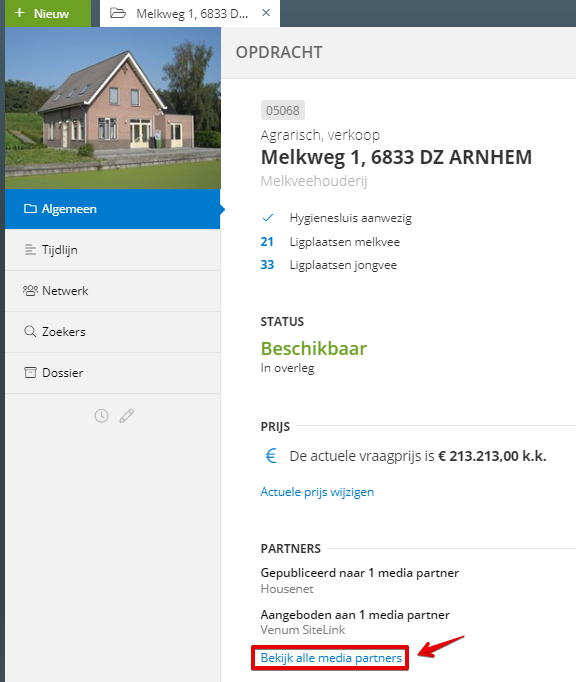
Task: Close the Melkweg 1 tab
Action: tap(266, 13)
